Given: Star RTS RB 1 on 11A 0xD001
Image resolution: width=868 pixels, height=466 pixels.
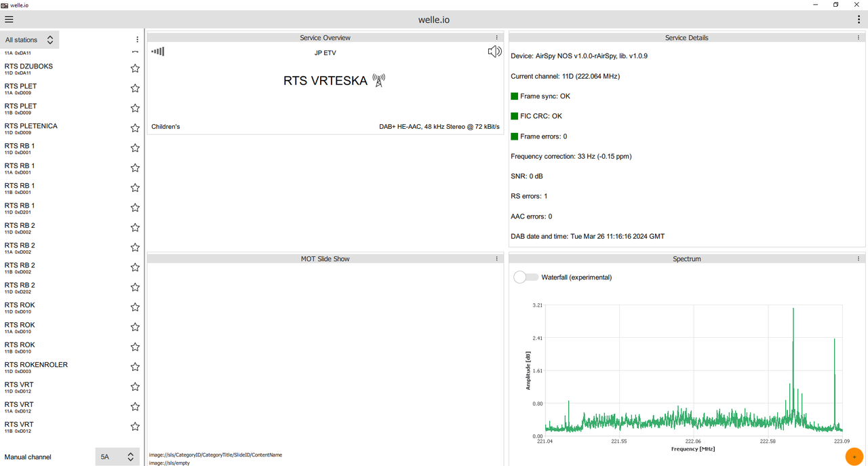Looking at the screenshot, I should pyautogui.click(x=135, y=168).
